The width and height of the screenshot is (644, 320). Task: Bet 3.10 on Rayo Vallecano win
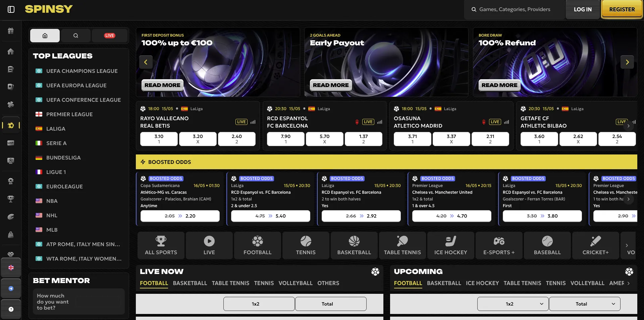(x=159, y=139)
